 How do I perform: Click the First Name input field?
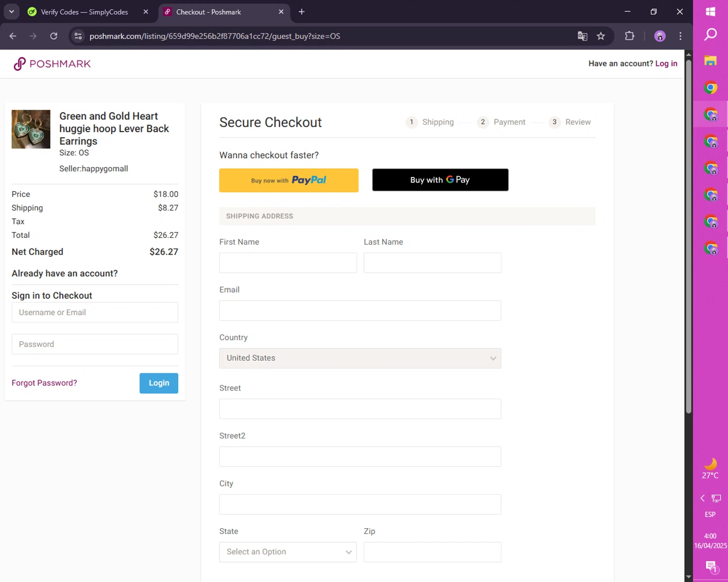288,263
